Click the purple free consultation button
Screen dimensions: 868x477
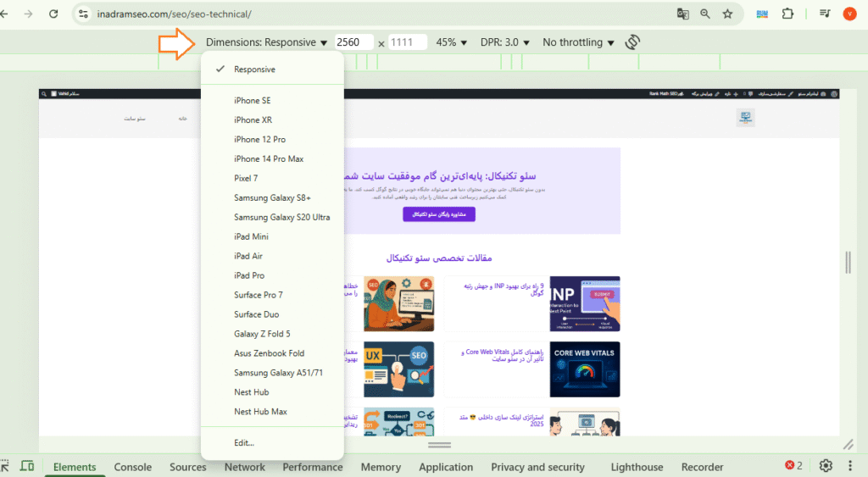(439, 214)
